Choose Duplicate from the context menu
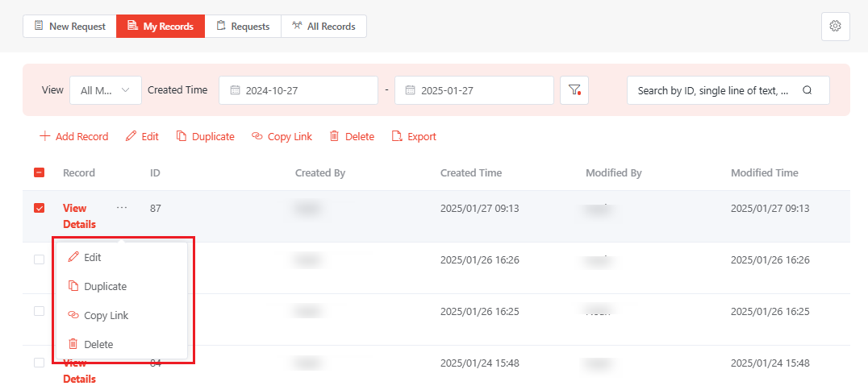Screen dimensions: 868x390 pyautogui.click(x=105, y=286)
